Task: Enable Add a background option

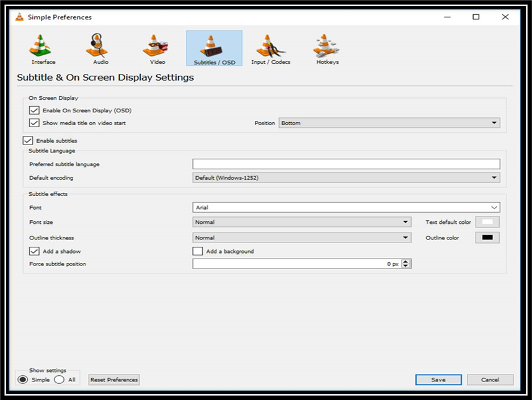Action: tap(197, 251)
